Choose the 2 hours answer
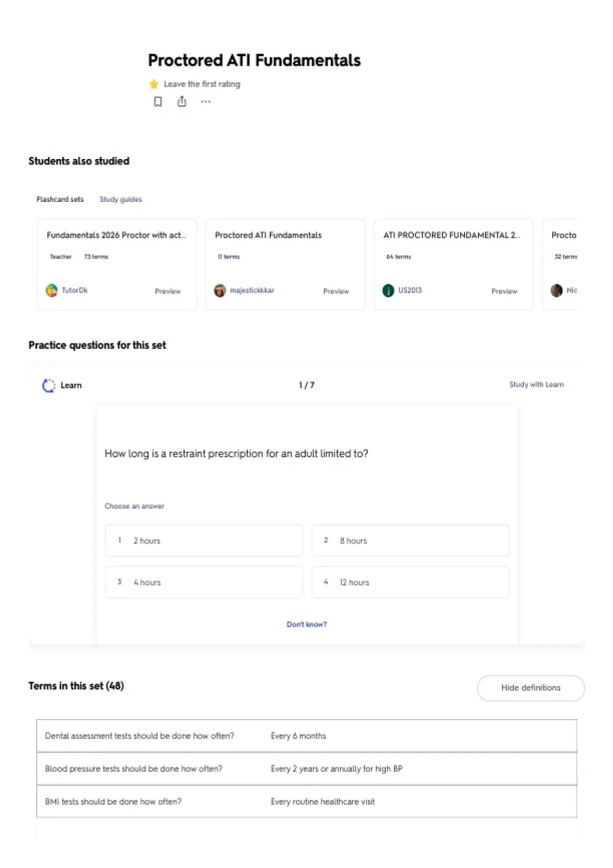This screenshot has height=868, width=613. tap(204, 540)
